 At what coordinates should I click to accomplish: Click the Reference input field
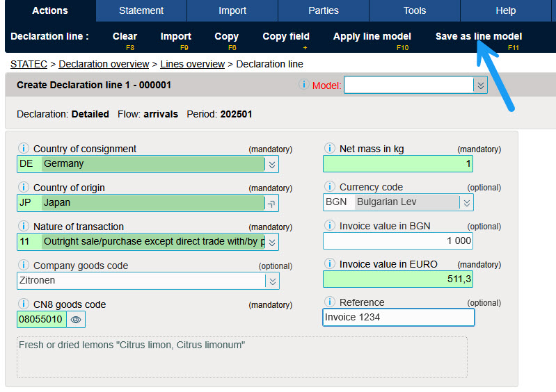coord(399,318)
